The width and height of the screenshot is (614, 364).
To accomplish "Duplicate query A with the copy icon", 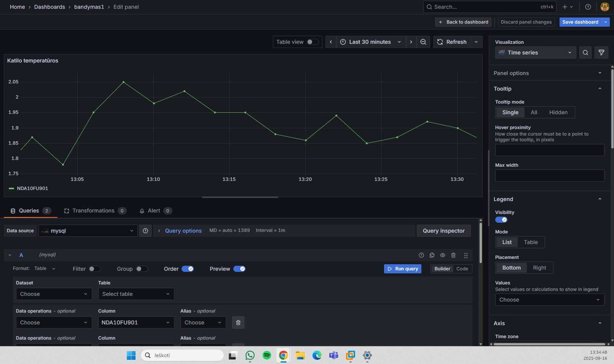I will 432,255.
